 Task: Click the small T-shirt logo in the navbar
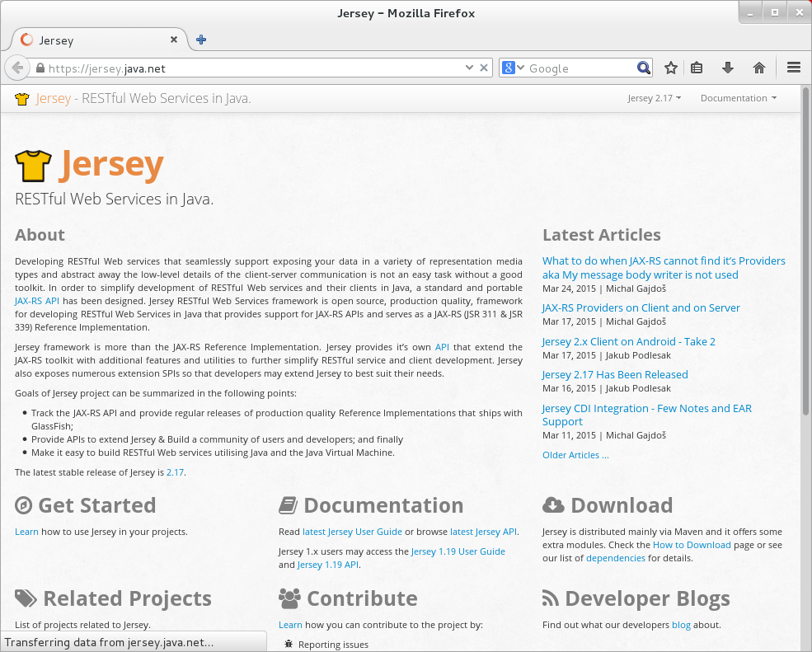(22, 98)
